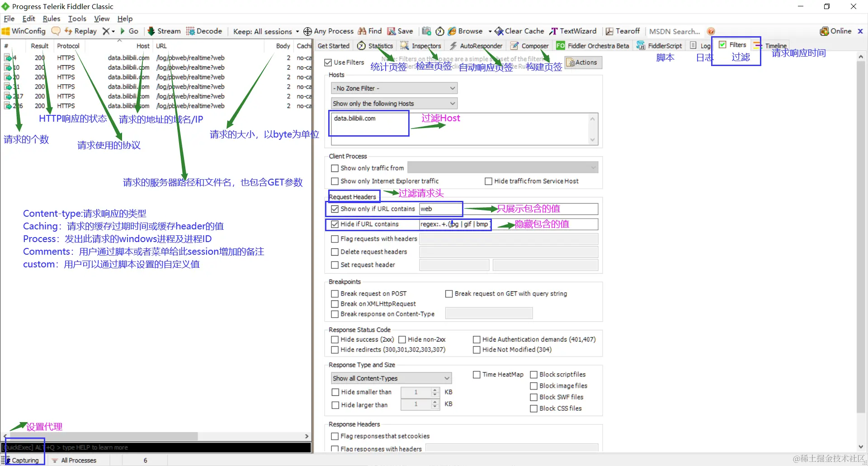Open Keep: All sessions dropdown
The height and width of the screenshot is (466, 868).
(x=266, y=31)
